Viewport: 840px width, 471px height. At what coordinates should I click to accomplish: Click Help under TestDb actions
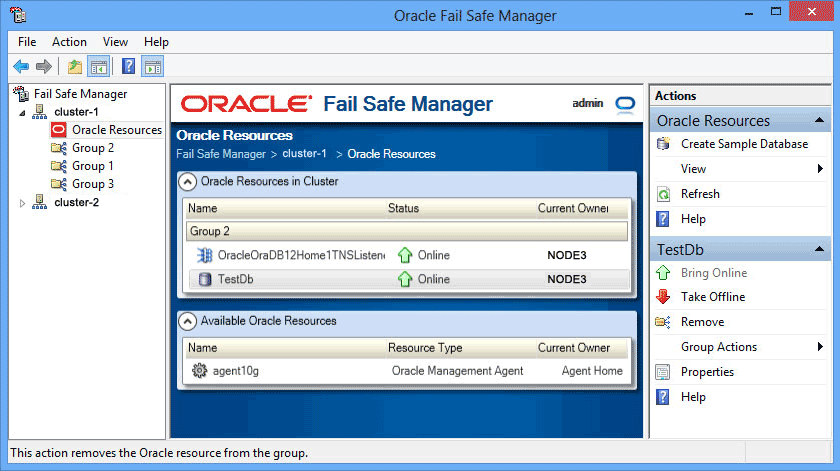click(x=693, y=397)
